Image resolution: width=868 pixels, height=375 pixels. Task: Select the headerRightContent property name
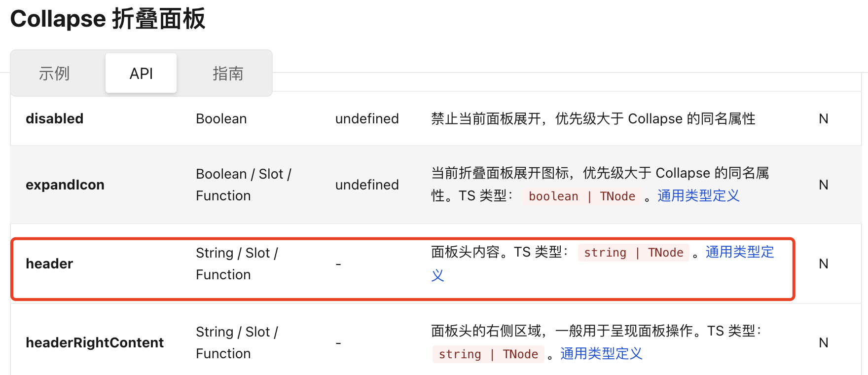(95, 342)
